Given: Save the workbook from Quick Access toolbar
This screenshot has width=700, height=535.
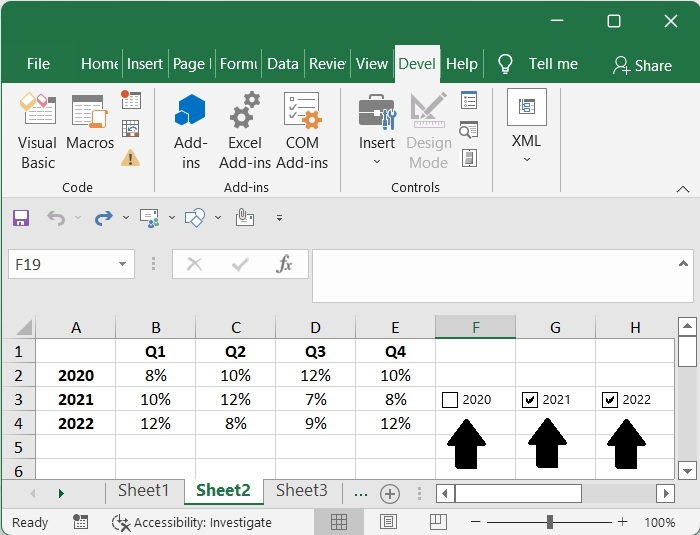Looking at the screenshot, I should click(x=20, y=217).
